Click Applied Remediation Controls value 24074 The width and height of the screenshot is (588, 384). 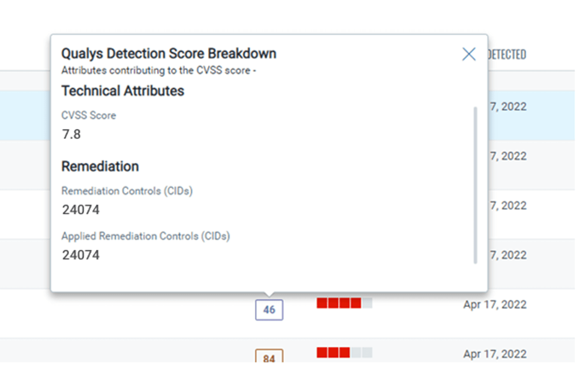coord(81,255)
